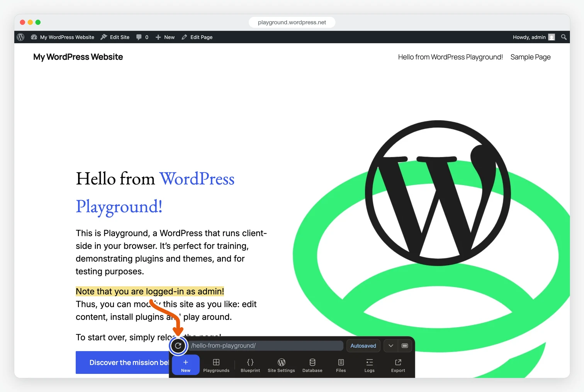
Task: Focus the /hello-from-playground/ URL field
Action: pyautogui.click(x=266, y=346)
